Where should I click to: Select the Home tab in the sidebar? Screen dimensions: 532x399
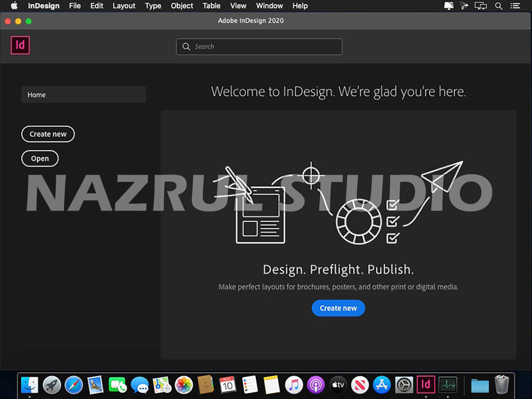(84, 95)
